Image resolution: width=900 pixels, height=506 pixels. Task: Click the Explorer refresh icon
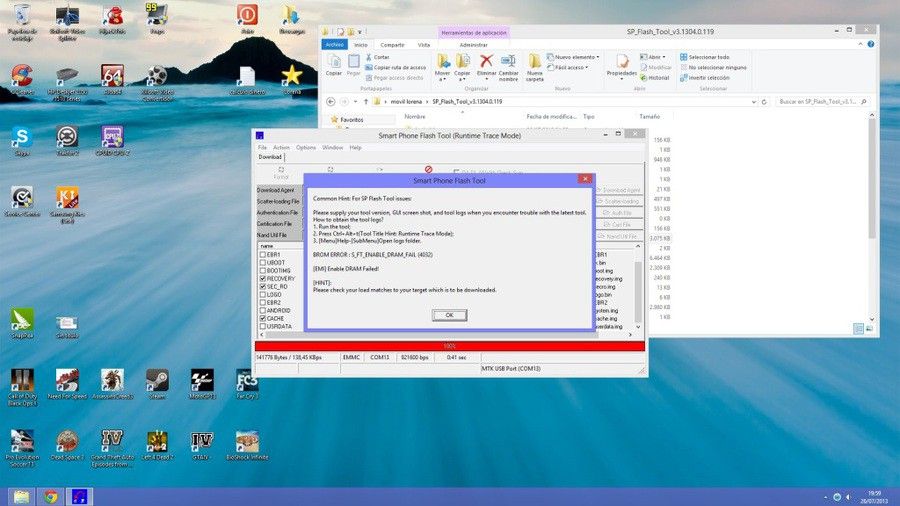click(x=764, y=102)
